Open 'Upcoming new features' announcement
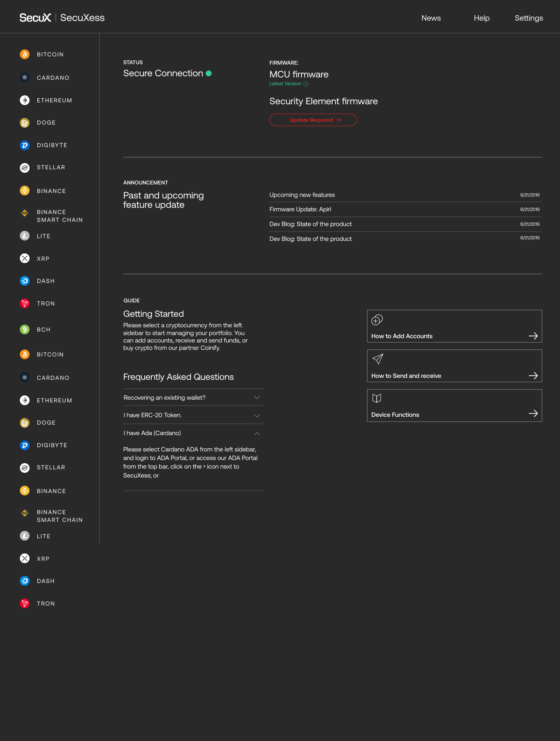Image resolution: width=560 pixels, height=741 pixels. [302, 195]
